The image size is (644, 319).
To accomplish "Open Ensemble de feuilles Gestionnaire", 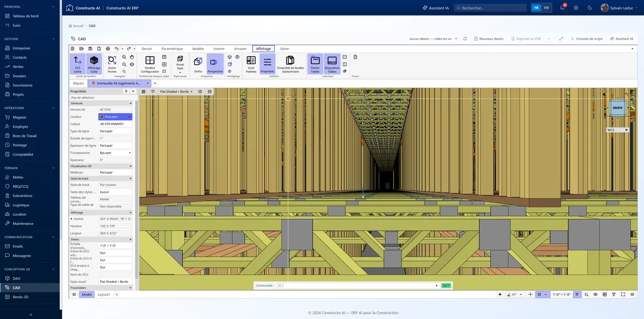I will pyautogui.click(x=290, y=64).
